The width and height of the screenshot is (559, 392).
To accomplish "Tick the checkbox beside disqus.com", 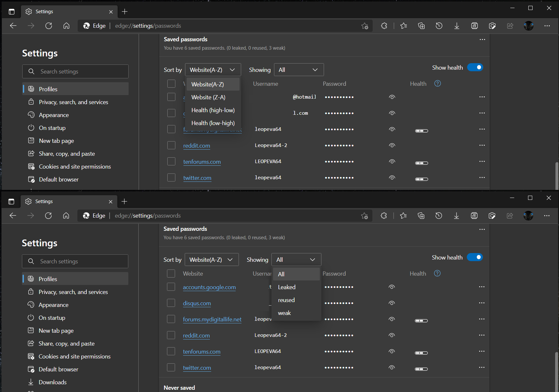I will pos(171,303).
